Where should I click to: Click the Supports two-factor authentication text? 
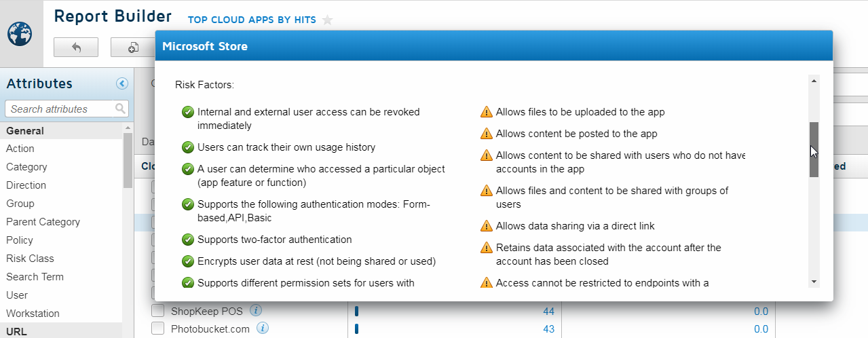275,240
